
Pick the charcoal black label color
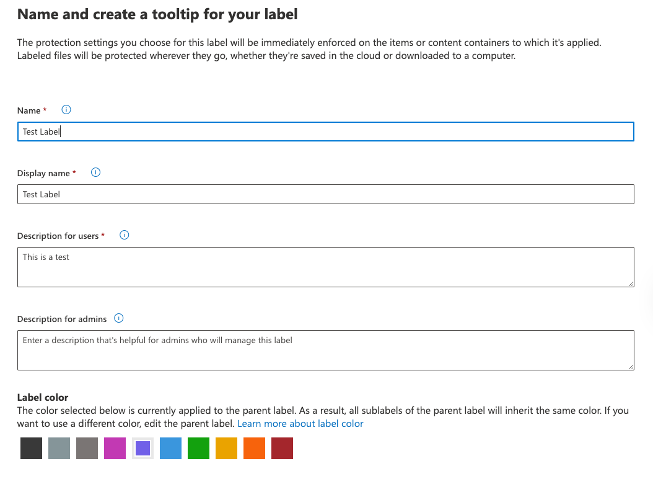point(31,448)
